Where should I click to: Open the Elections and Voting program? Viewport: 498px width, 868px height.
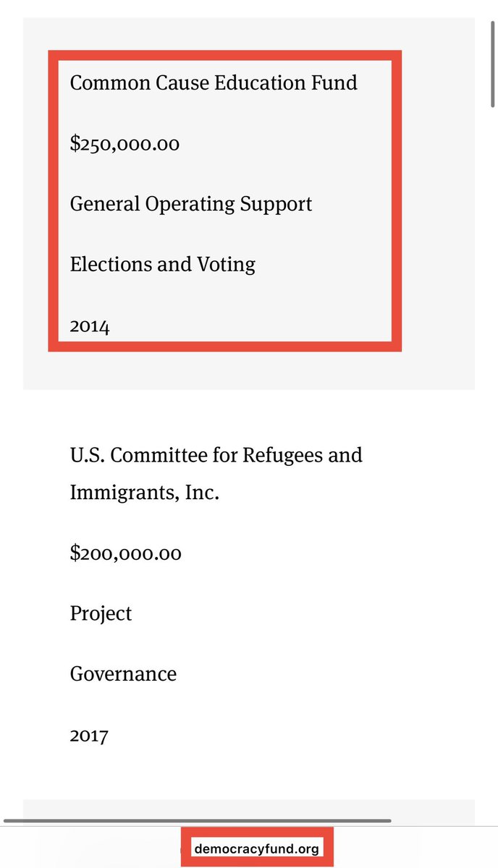click(163, 264)
